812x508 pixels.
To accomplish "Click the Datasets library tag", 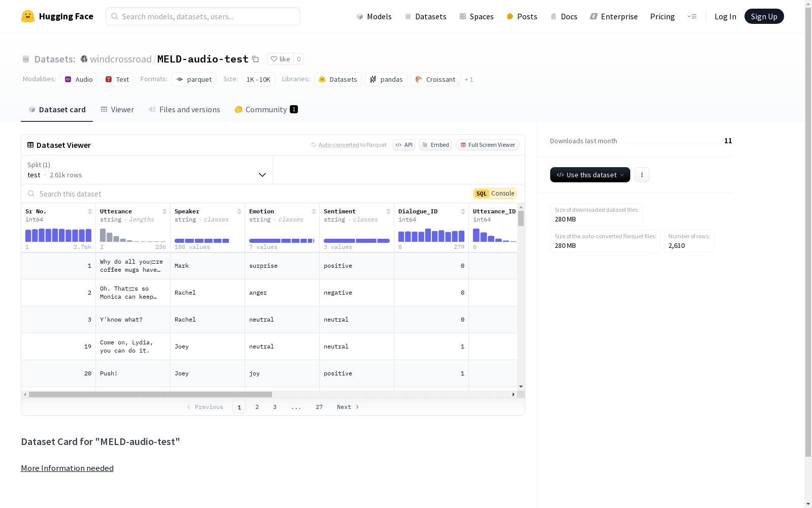I will coord(337,79).
